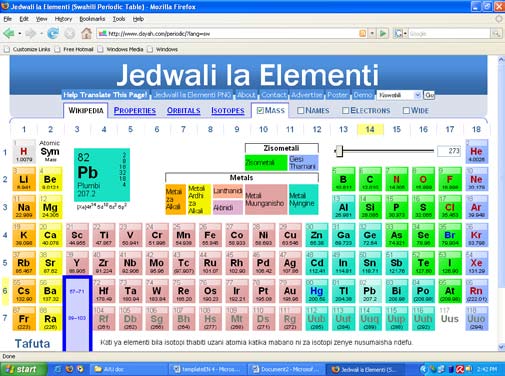
Task: Click the Firefox quick launch icon
Action: click(69, 369)
